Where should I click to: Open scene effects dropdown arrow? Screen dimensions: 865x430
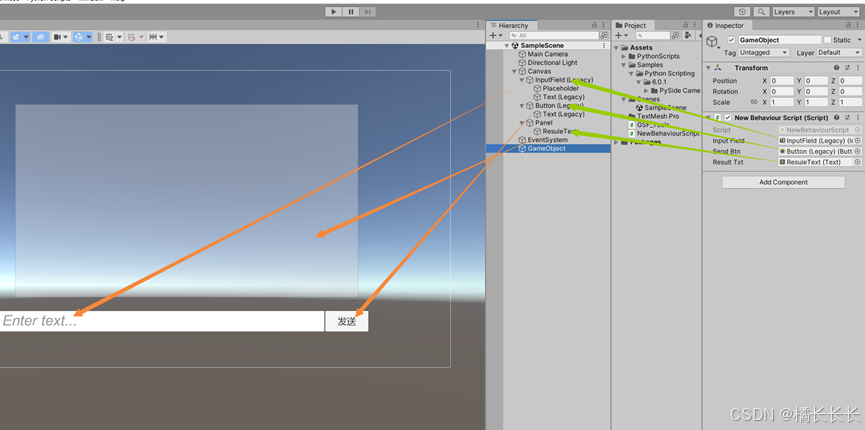[25, 37]
